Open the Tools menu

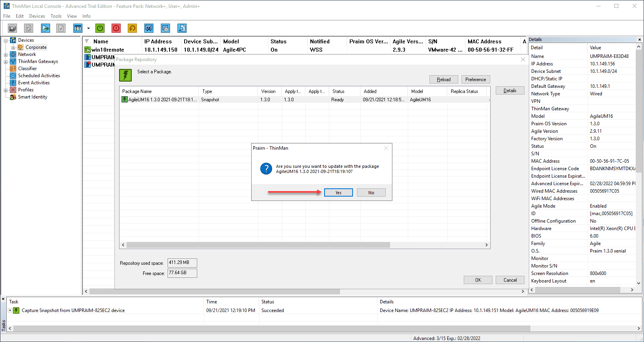pos(56,16)
